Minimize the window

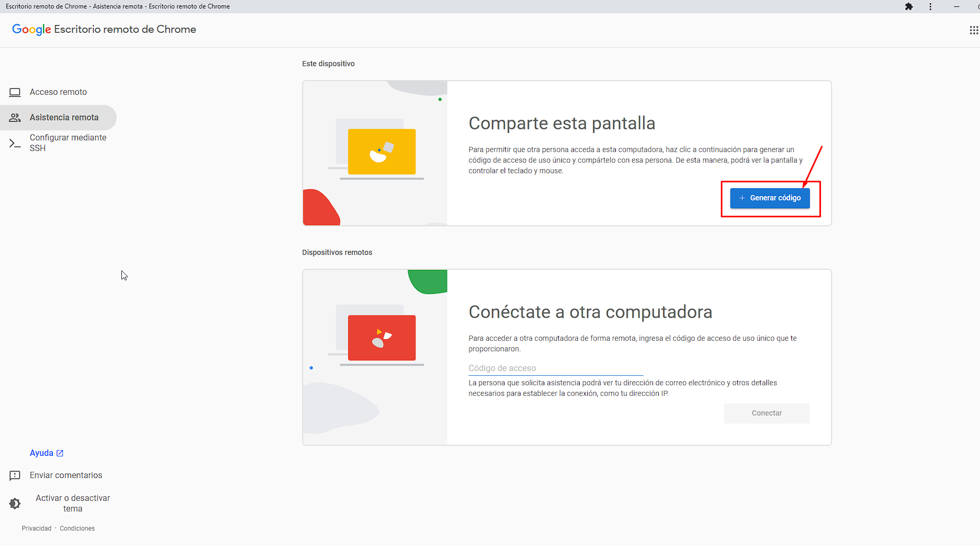click(957, 7)
